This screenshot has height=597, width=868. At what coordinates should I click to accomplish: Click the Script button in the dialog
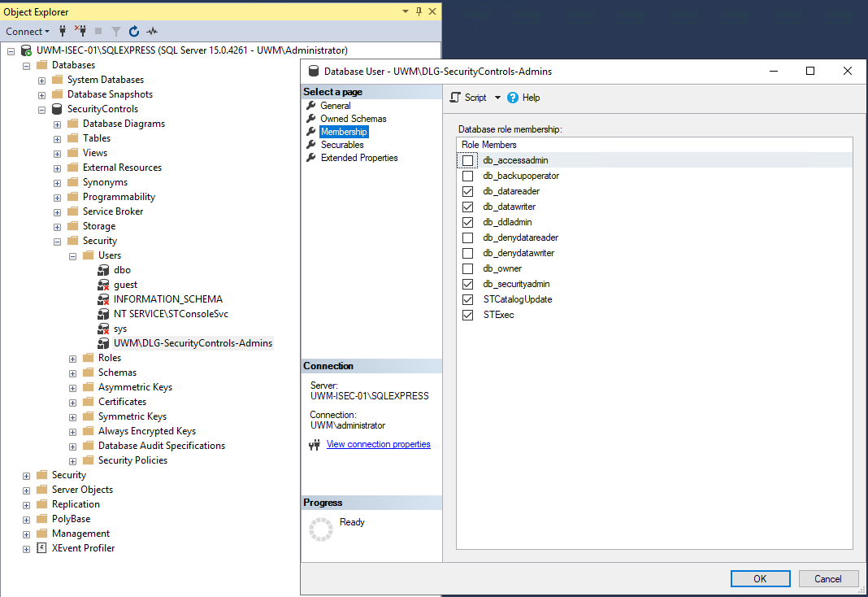474,97
